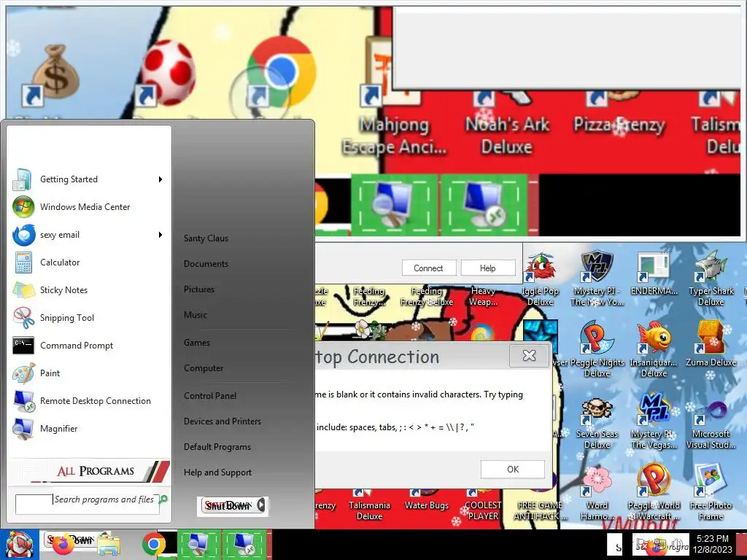Click magnified Chrome desktop icon
Viewport: 747px width, 560px height.
[x=282, y=71]
